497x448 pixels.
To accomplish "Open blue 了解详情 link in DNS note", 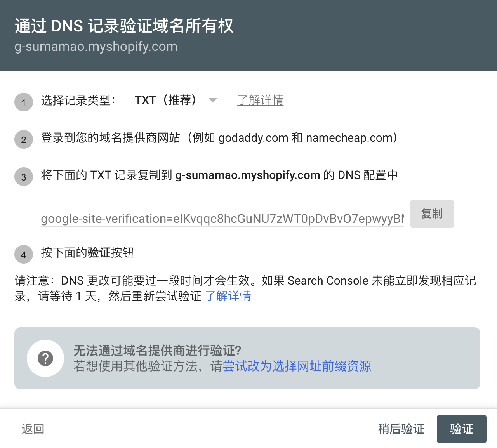I will 228,296.
